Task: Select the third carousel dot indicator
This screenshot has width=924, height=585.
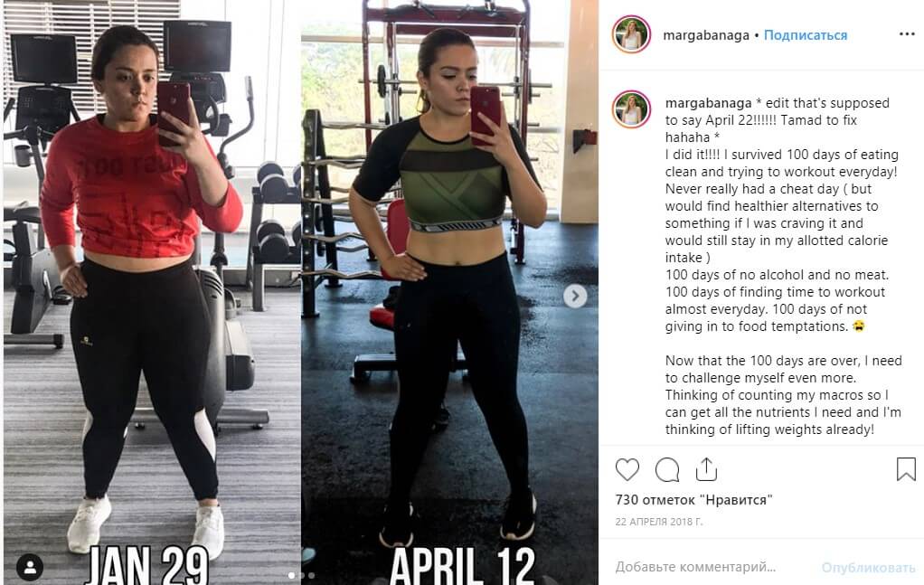Action: click(x=312, y=575)
